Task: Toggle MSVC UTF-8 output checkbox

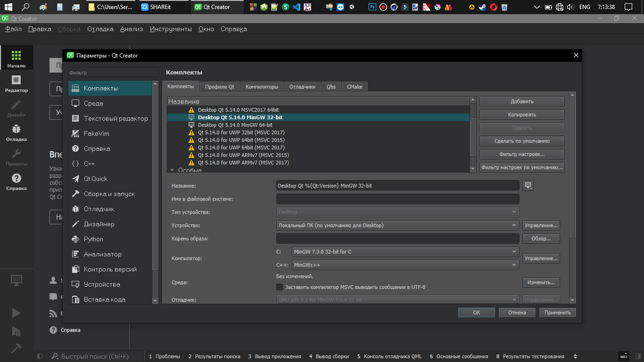Action: (280, 287)
